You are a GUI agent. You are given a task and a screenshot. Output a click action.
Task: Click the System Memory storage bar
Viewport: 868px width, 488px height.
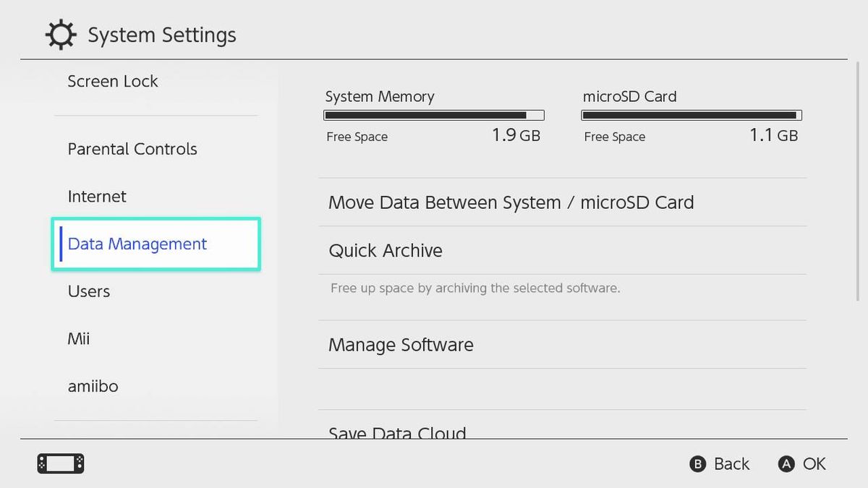click(434, 114)
